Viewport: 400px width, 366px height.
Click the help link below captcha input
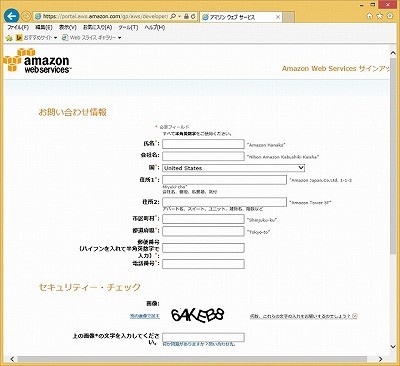199,344
